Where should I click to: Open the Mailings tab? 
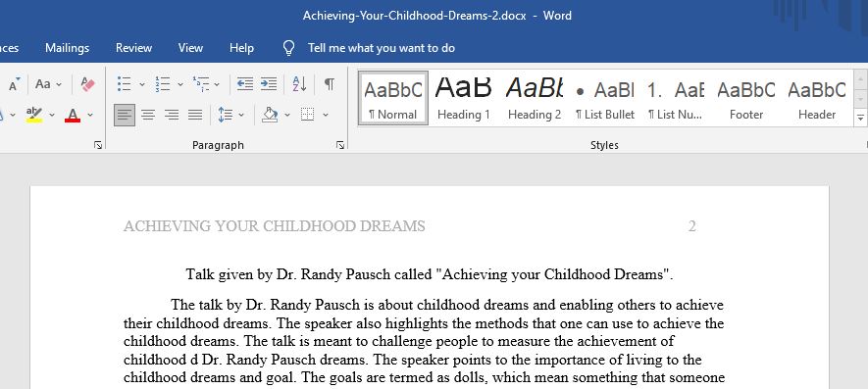click(x=67, y=48)
